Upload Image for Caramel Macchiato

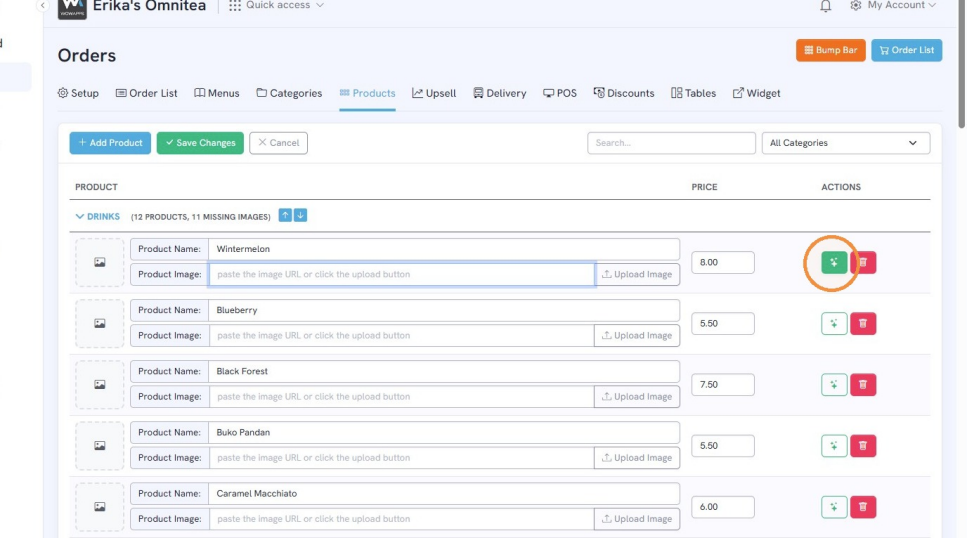coord(637,519)
